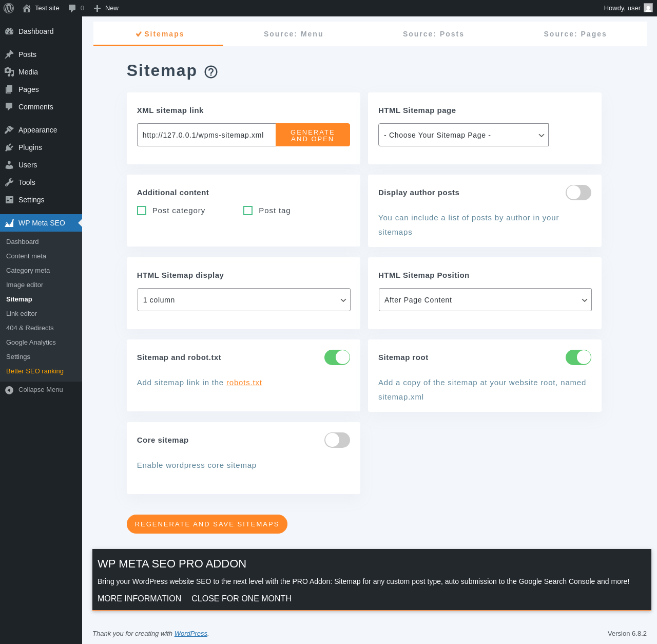Image resolution: width=657 pixels, height=644 pixels.
Task: Check the Post tag checkbox
Action: click(x=248, y=211)
